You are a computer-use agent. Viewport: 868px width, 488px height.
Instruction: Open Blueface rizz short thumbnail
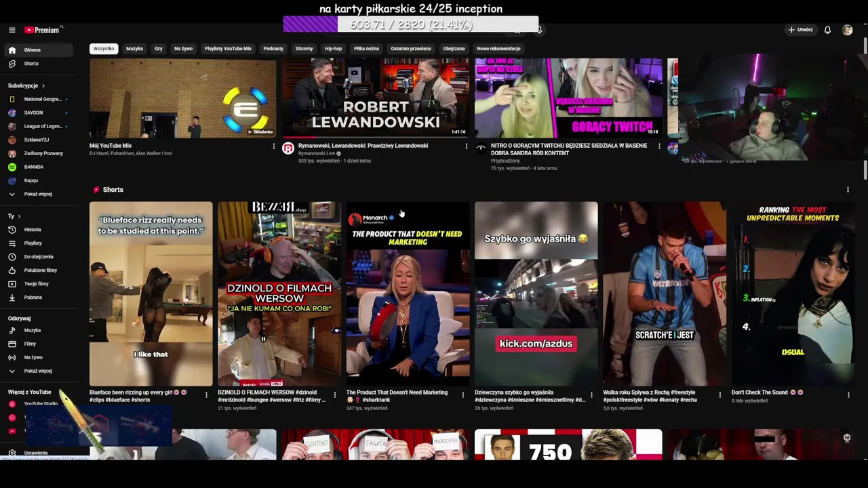pyautogui.click(x=151, y=293)
